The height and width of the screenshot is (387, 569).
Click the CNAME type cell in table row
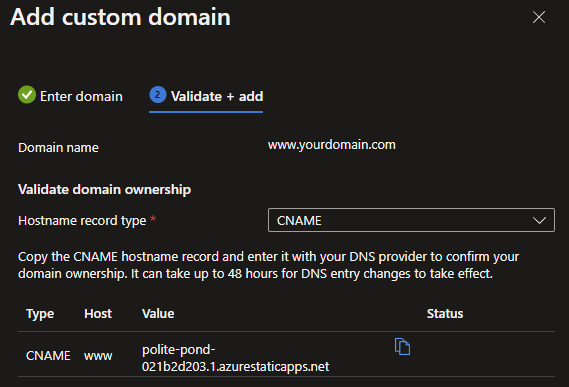(48, 356)
